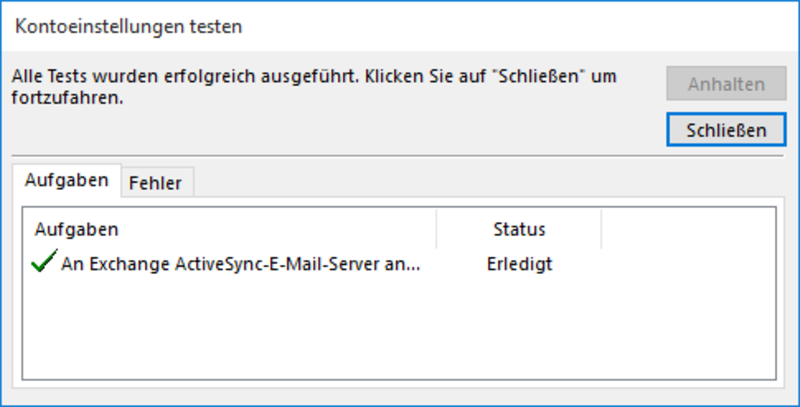Click the divider between Aufgaben and Status columns
Image resolution: width=800 pixels, height=407 pixels.
[436, 229]
